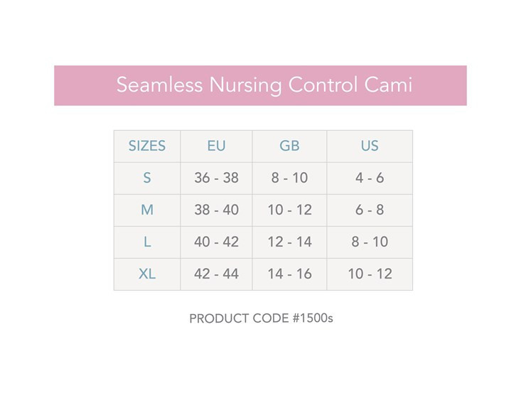Image resolution: width=526 pixels, height=420 pixels.
Task: Click the pink title banner background
Action: (x=78, y=85)
